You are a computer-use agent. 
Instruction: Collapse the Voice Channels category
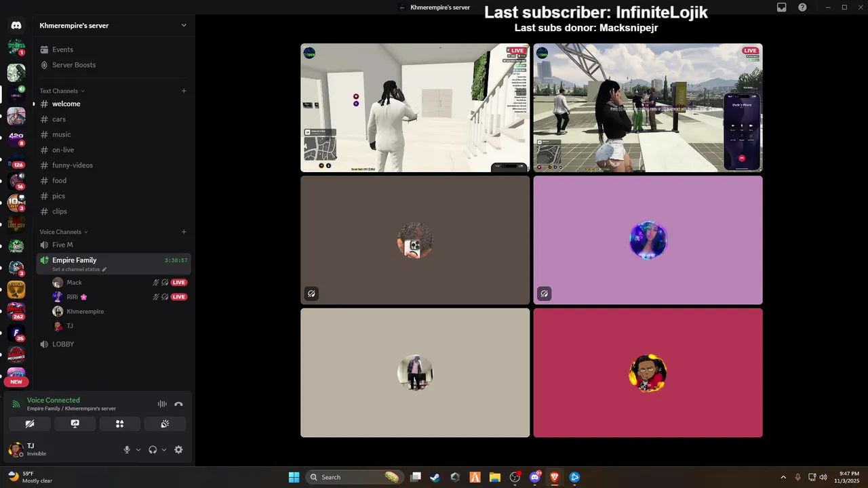[64, 232]
